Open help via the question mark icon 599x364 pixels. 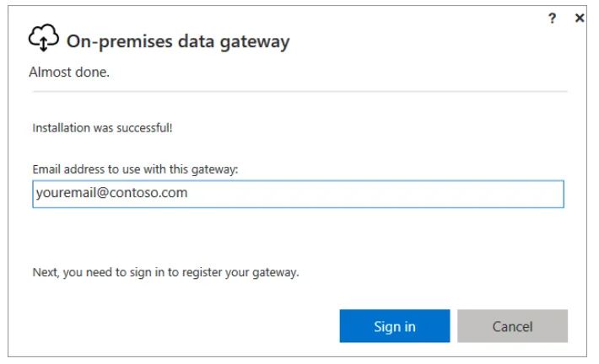point(552,18)
